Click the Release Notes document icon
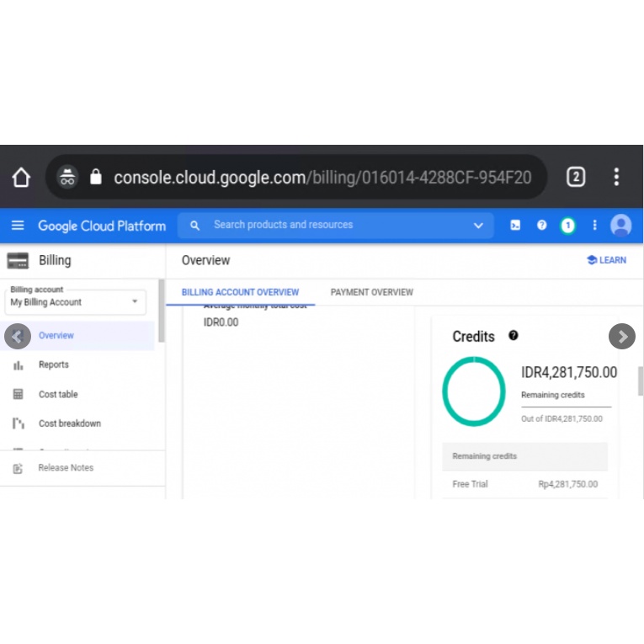The height and width of the screenshot is (644, 644). [x=18, y=469]
